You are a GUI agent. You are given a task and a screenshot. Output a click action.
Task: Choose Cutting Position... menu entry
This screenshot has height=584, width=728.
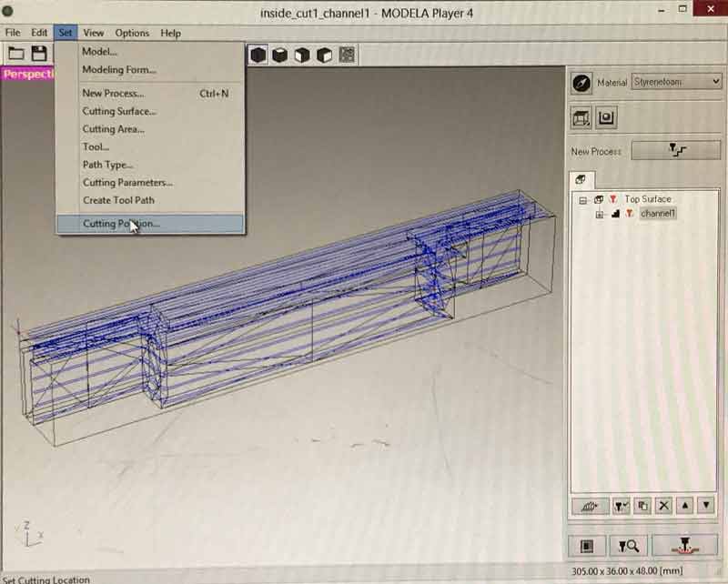point(150,224)
